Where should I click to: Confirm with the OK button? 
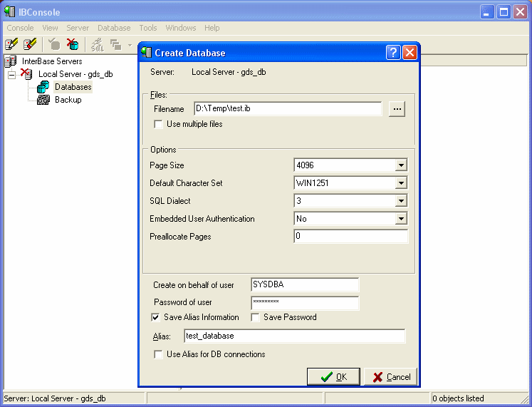click(x=333, y=377)
